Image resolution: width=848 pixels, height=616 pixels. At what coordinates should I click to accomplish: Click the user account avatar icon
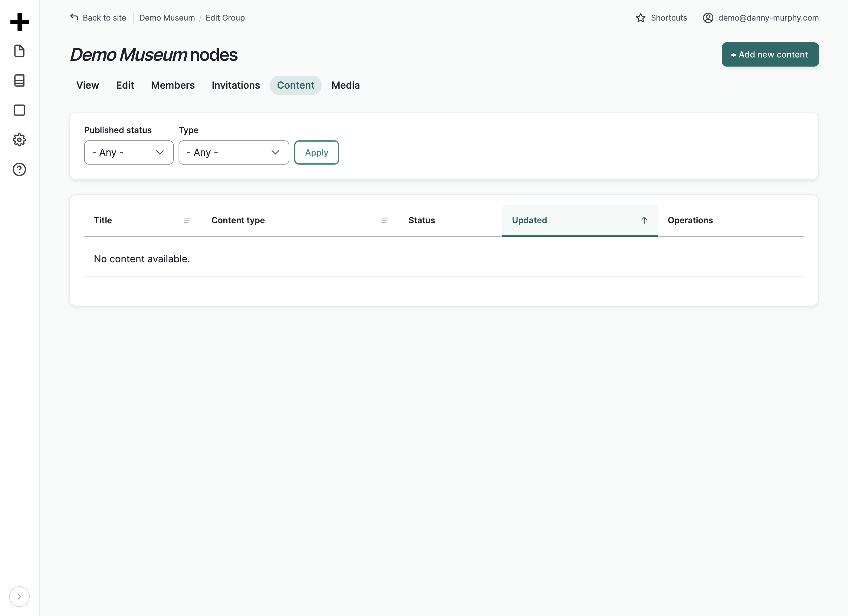[x=708, y=18]
